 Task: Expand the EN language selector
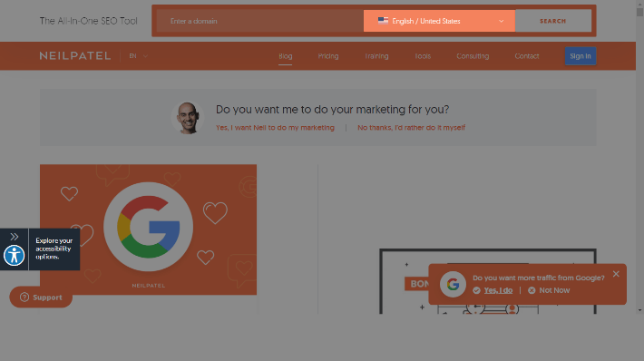139,56
